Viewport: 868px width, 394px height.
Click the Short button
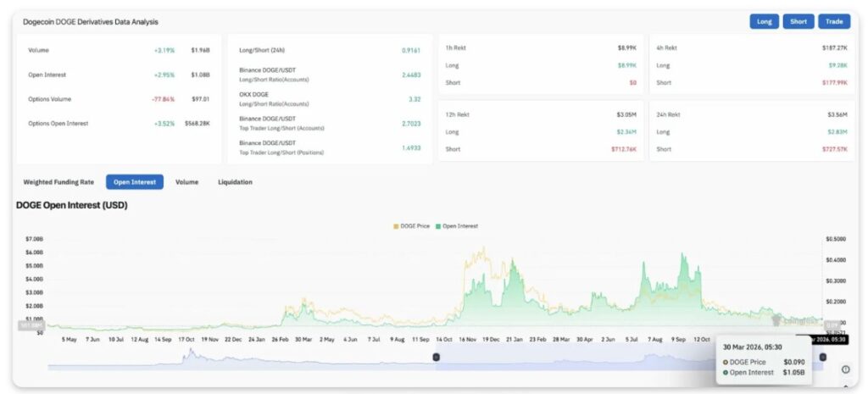tap(798, 21)
